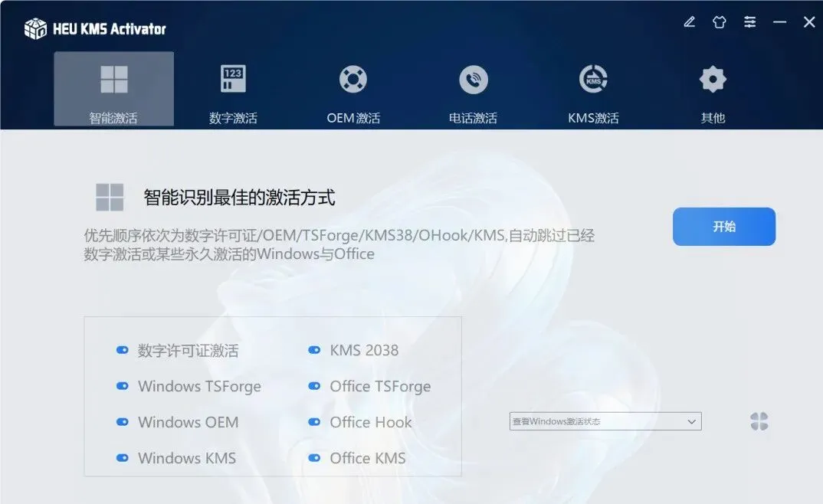Click the blue 开始 button

pyautogui.click(x=724, y=227)
